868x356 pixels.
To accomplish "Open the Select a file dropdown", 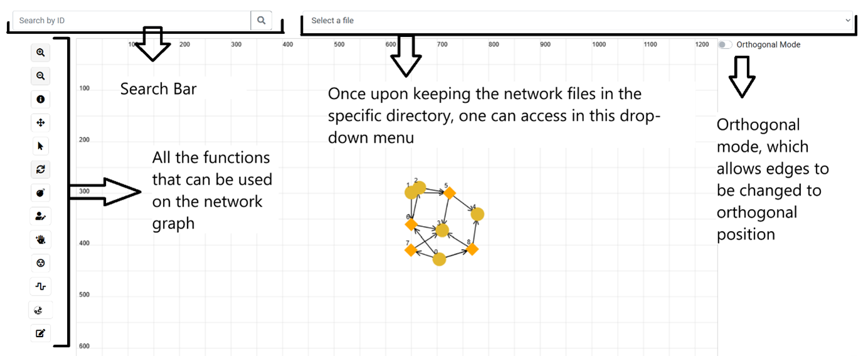I will click(579, 20).
